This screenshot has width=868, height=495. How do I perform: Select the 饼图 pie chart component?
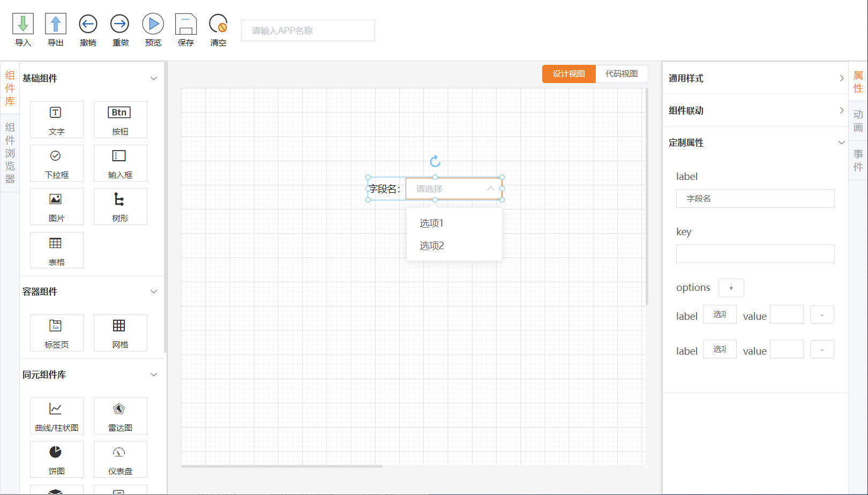tap(57, 459)
